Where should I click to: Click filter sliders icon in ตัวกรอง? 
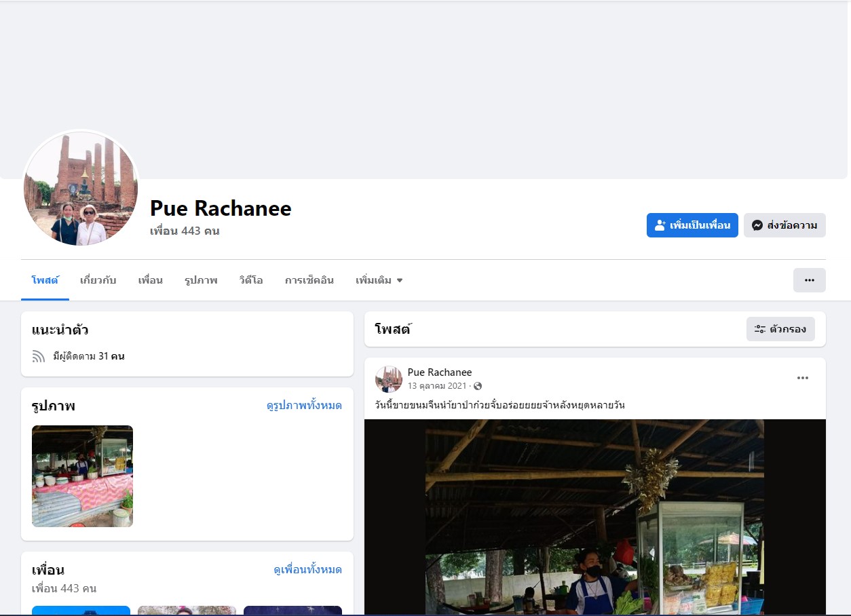[x=760, y=329]
